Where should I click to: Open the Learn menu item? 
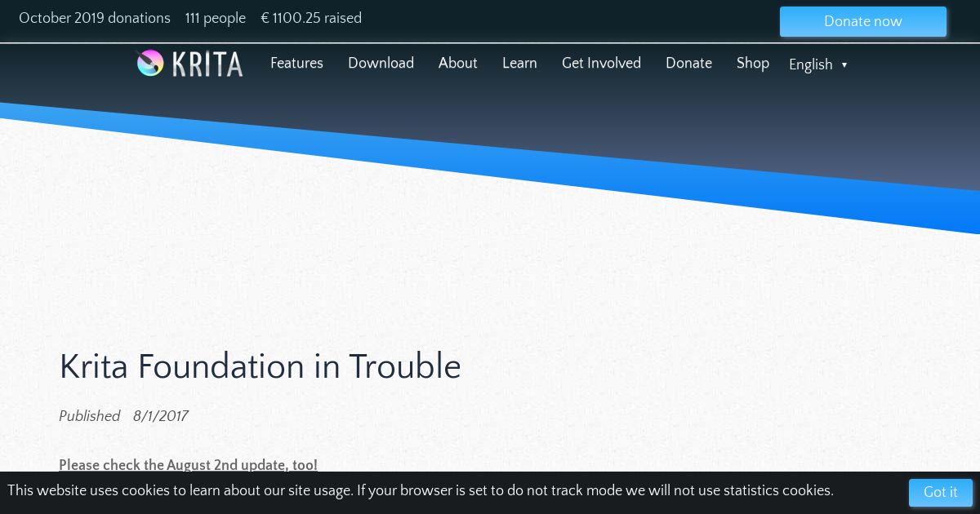coord(519,63)
